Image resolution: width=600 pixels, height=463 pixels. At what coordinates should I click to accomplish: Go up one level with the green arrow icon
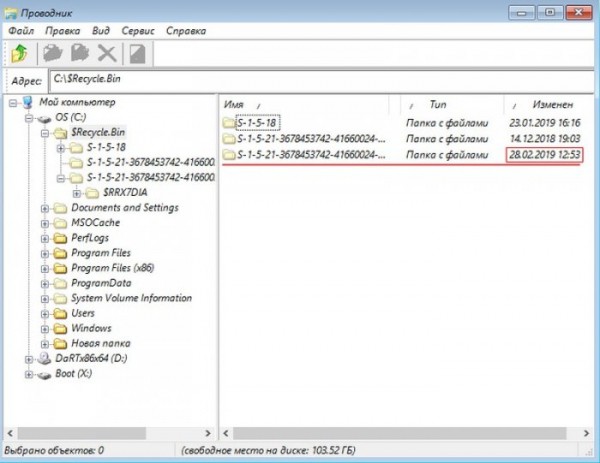tap(19, 53)
